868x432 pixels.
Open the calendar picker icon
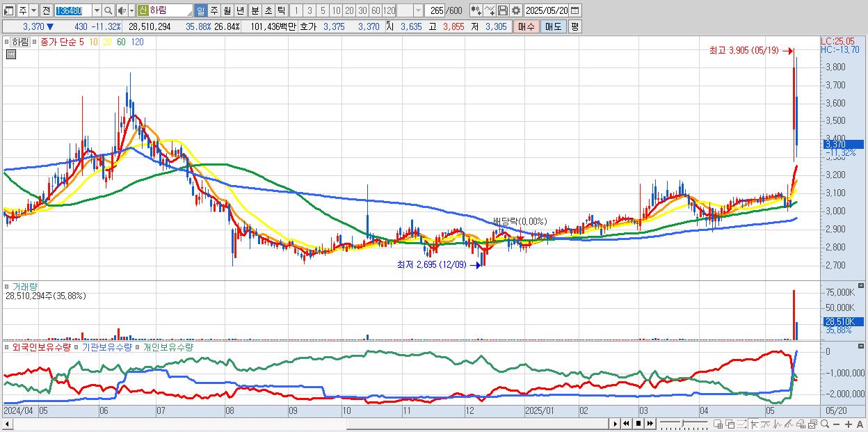(576, 10)
